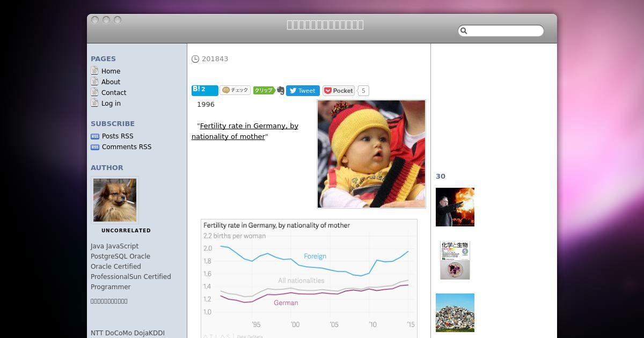This screenshot has height=338, width=644.
Task: Click the "30" heading in right sidebar
Action: coord(441,176)
